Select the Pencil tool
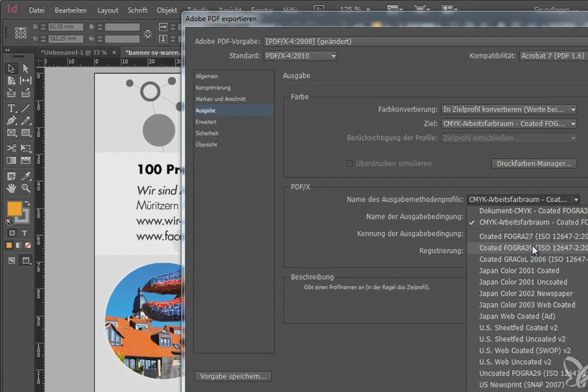The image size is (588, 392). pyautogui.click(x=26, y=121)
